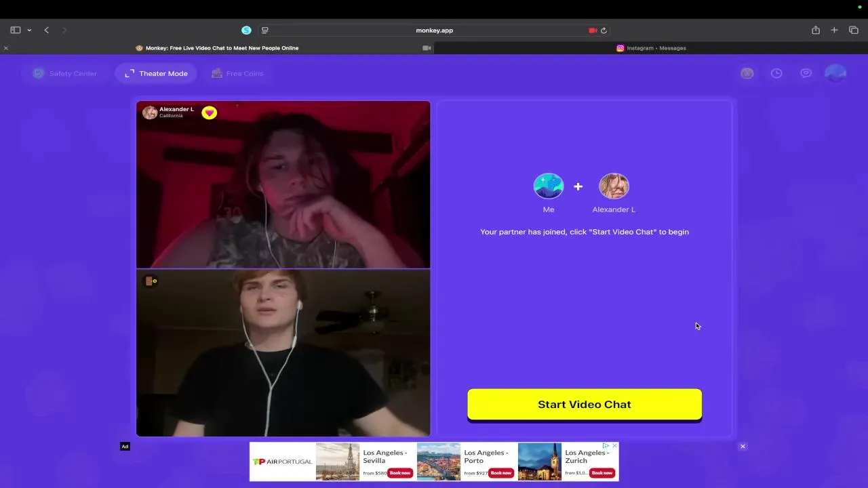Open the Los Angeles - Zurich ad
The height and width of the screenshot is (488, 868).
(587, 456)
